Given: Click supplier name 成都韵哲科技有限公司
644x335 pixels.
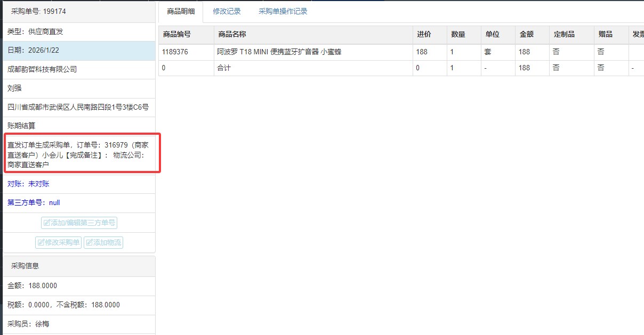Looking at the screenshot, I should pos(42,69).
